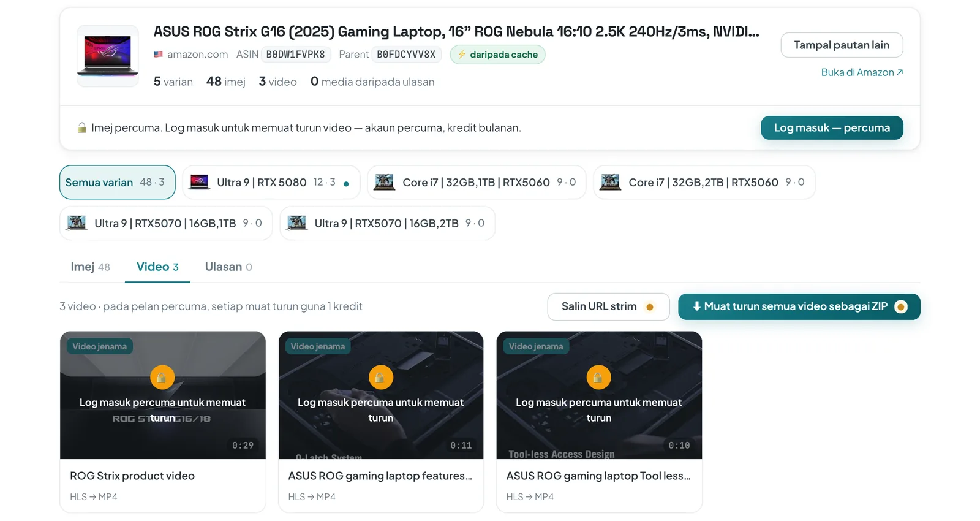Image resolution: width=980 pixels, height=521 pixels.
Task: Click the Parent code B0FDCYVV8X
Action: (406, 55)
